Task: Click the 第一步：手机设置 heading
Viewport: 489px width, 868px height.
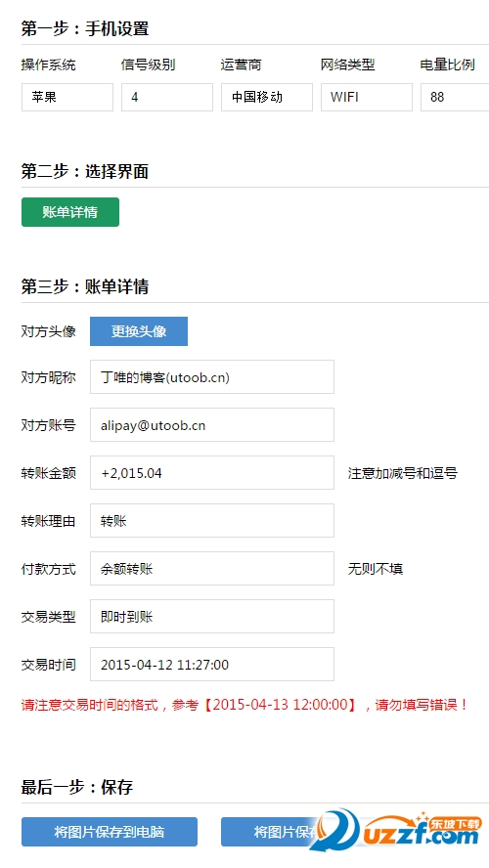Action: pos(85,28)
